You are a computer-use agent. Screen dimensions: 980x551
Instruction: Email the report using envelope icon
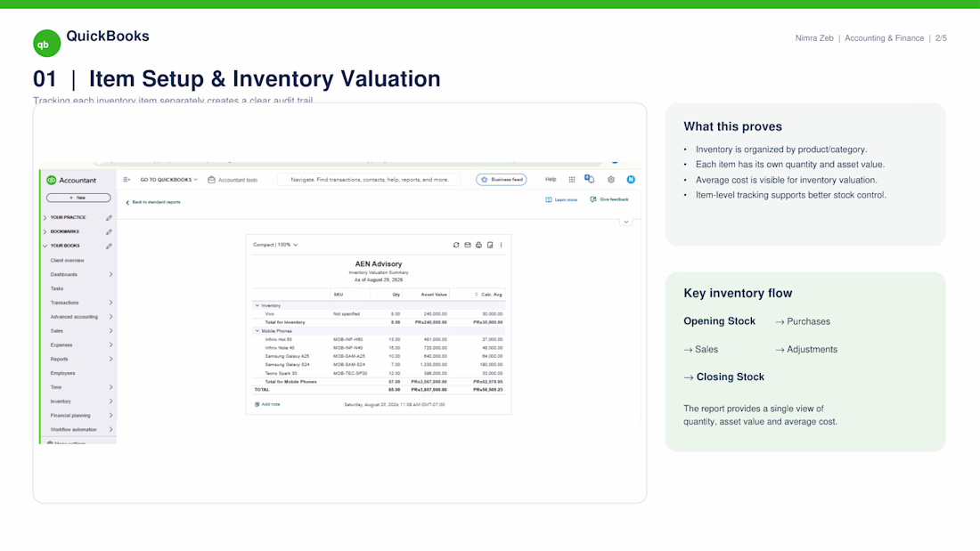point(468,245)
